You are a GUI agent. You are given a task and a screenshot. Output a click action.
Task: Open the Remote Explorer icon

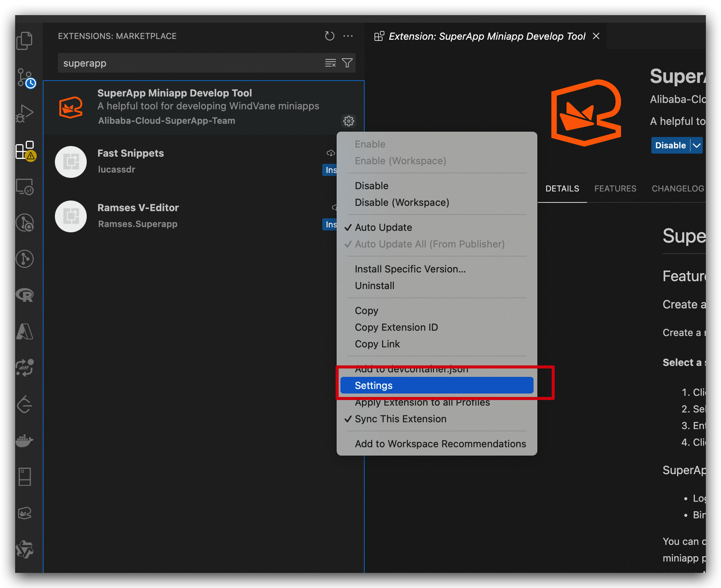pyautogui.click(x=25, y=187)
